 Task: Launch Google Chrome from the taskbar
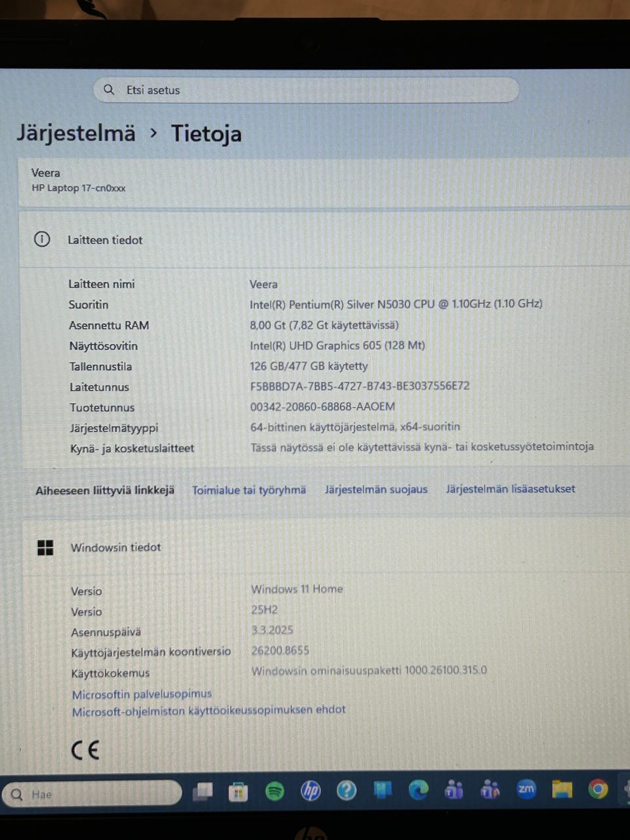coord(598,788)
